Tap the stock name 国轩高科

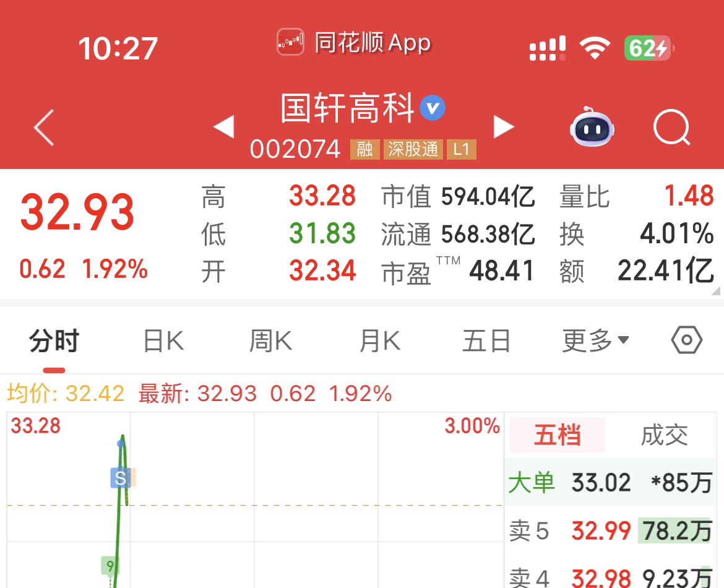347,108
